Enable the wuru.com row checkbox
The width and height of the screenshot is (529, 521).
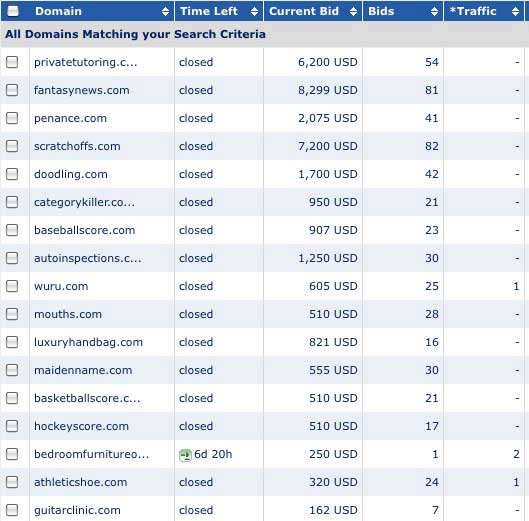[x=12, y=286]
